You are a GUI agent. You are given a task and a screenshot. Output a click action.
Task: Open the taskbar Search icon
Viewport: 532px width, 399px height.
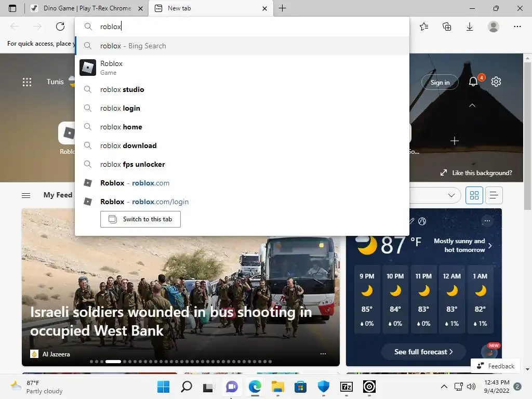[187, 387]
